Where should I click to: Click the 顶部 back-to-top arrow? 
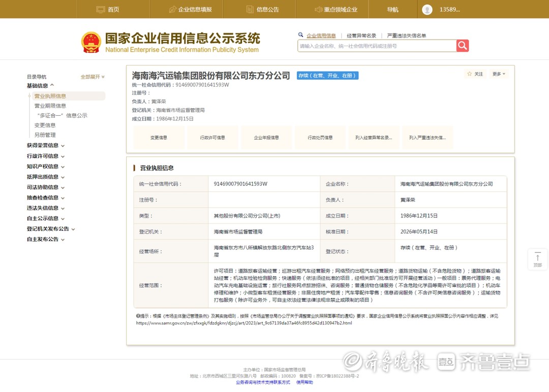click(538, 257)
